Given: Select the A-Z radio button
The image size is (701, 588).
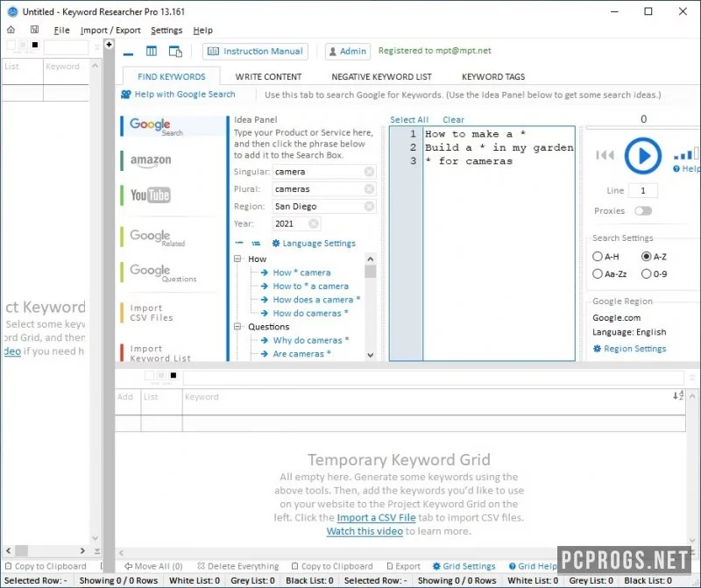Looking at the screenshot, I should click(646, 257).
